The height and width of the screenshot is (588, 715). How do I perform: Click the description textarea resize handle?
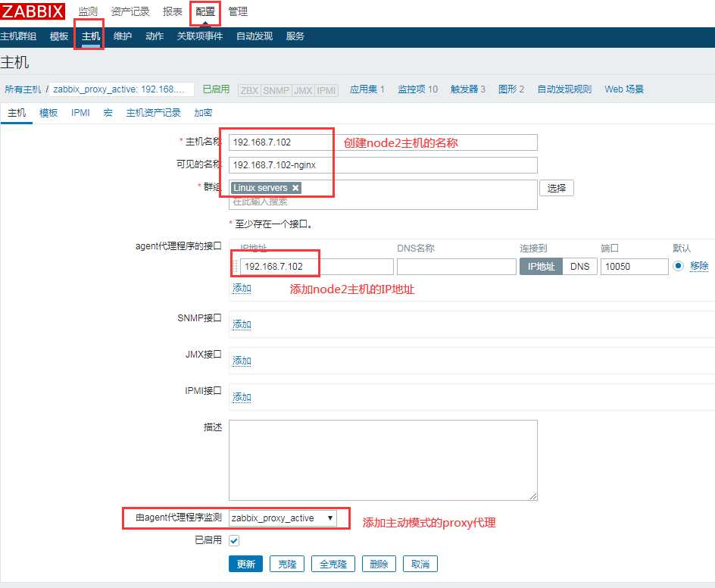(533, 496)
